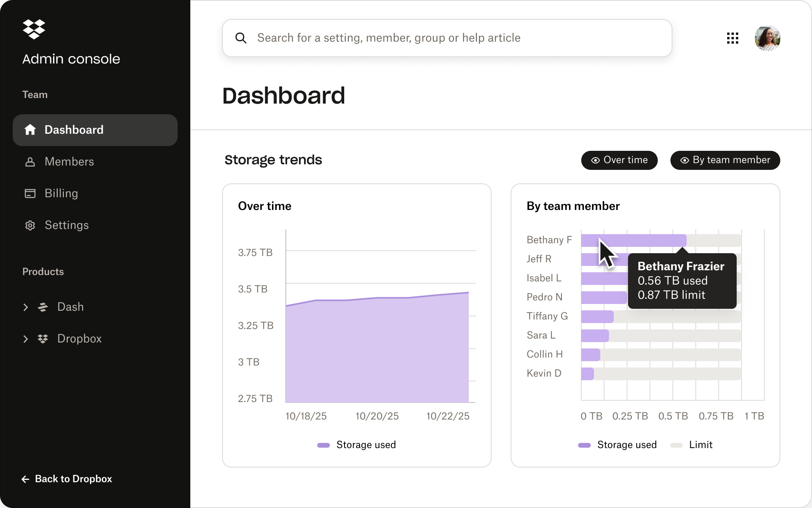Screen dimensions: 812x508
Task: Expand the Dropbox product chevron
Action: click(x=26, y=339)
